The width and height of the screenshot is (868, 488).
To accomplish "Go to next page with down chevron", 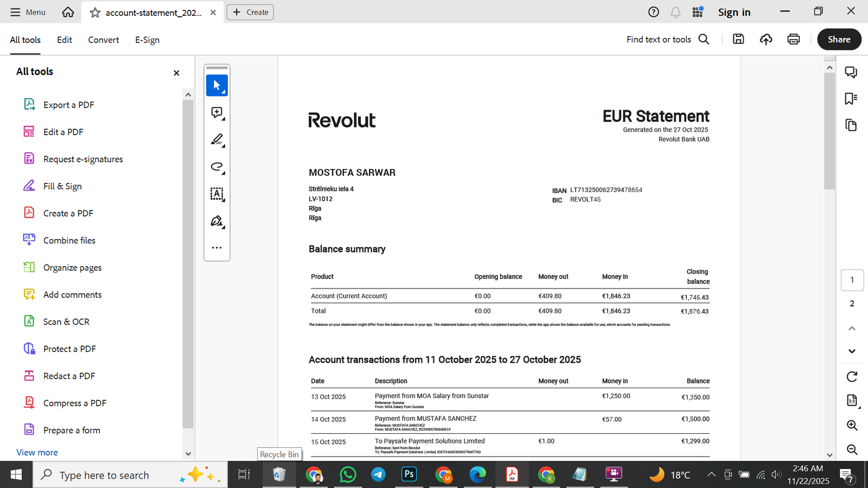I will (851, 351).
